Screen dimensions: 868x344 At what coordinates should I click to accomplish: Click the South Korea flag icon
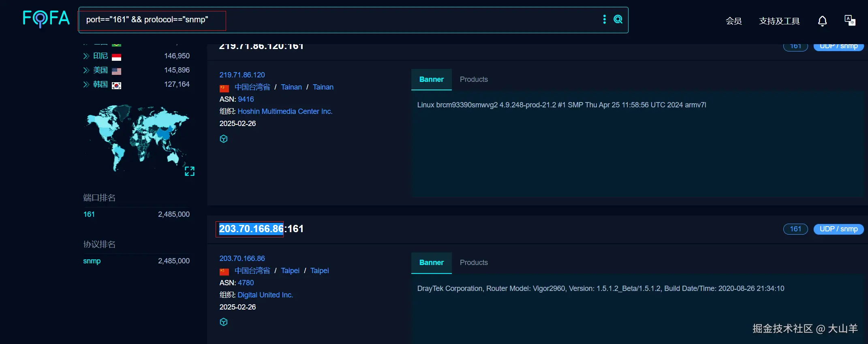(116, 85)
